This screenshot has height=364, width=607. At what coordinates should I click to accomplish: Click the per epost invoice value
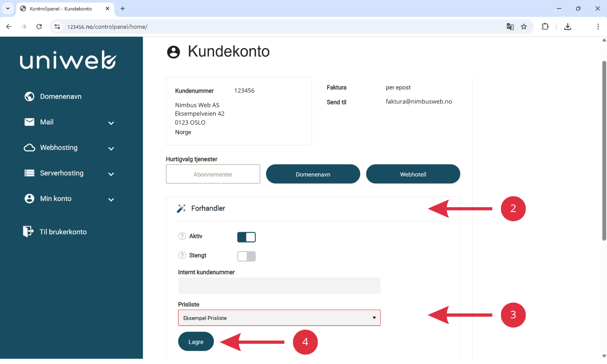click(x=398, y=87)
